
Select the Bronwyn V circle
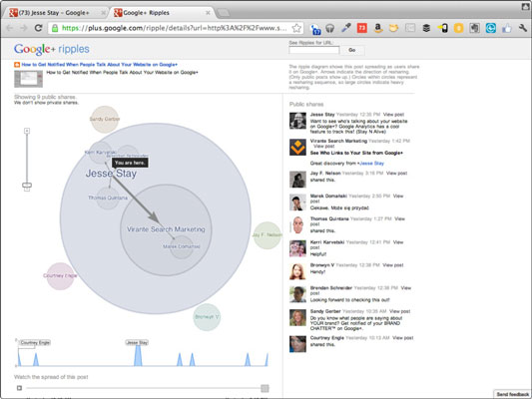click(x=207, y=317)
